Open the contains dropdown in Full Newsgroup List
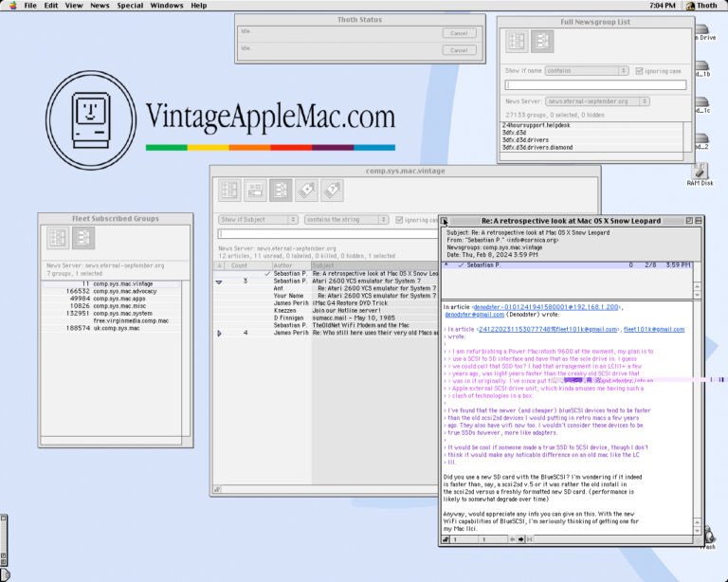 [x=587, y=70]
